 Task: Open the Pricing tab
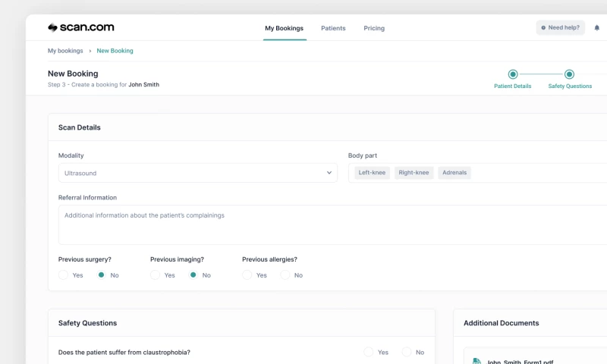coord(374,28)
